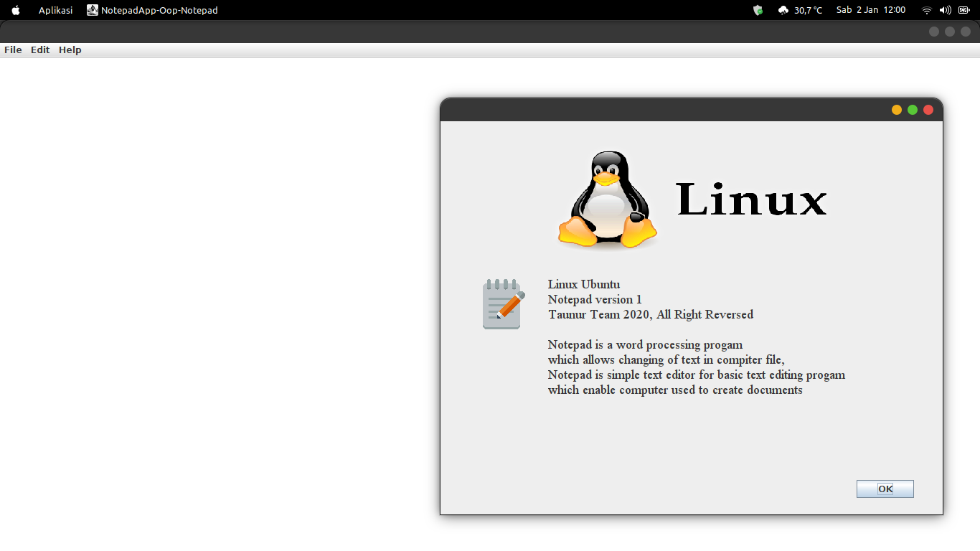Viewport: 980px width, 551px height.
Task: Toggle Wi-Fi from the system tray
Action: (925, 10)
